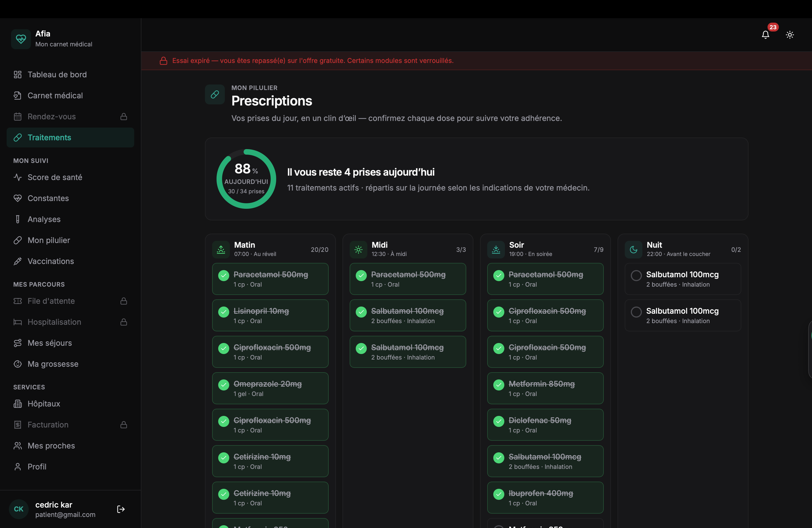
Task: Click the moon icon in Nuit header
Action: pyautogui.click(x=634, y=250)
